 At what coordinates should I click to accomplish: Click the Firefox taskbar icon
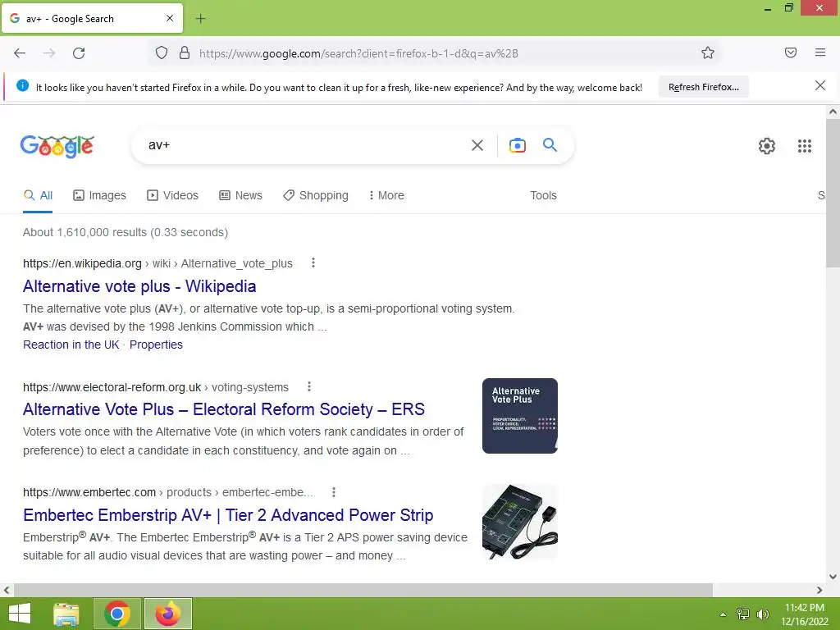coord(168,614)
